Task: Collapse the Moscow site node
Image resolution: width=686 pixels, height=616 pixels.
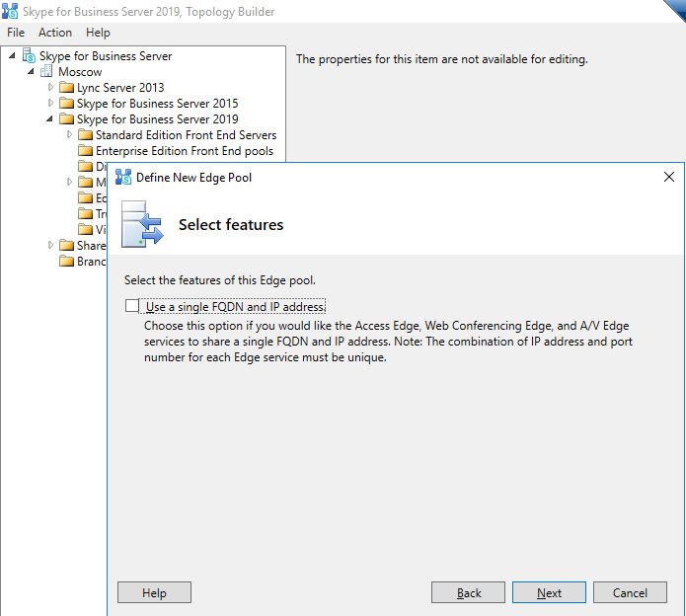Action: (x=31, y=71)
